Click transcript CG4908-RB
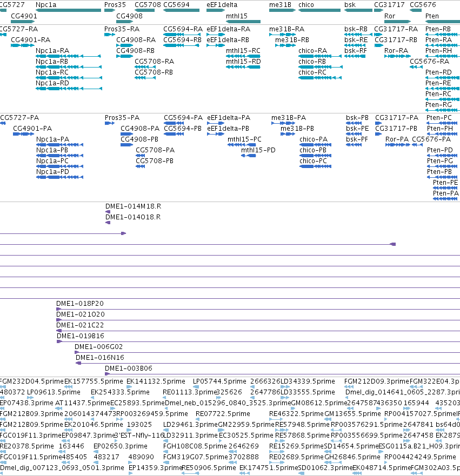 click(x=136, y=51)
